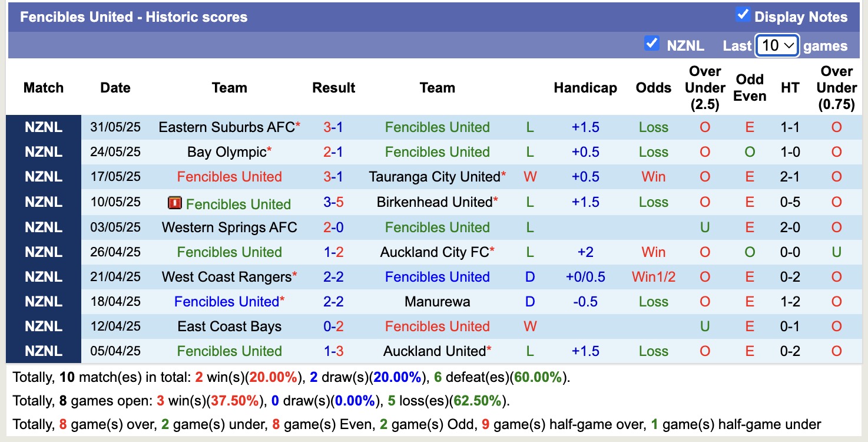Viewport: 868px width, 442px height.
Task: Open West Coast Rangers team page
Action: (x=228, y=276)
